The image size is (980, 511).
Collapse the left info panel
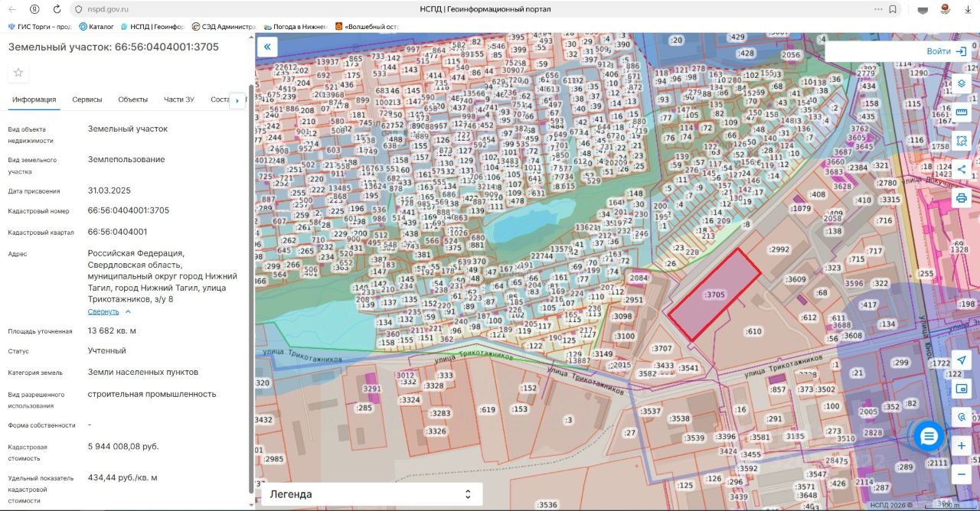pyautogui.click(x=267, y=47)
